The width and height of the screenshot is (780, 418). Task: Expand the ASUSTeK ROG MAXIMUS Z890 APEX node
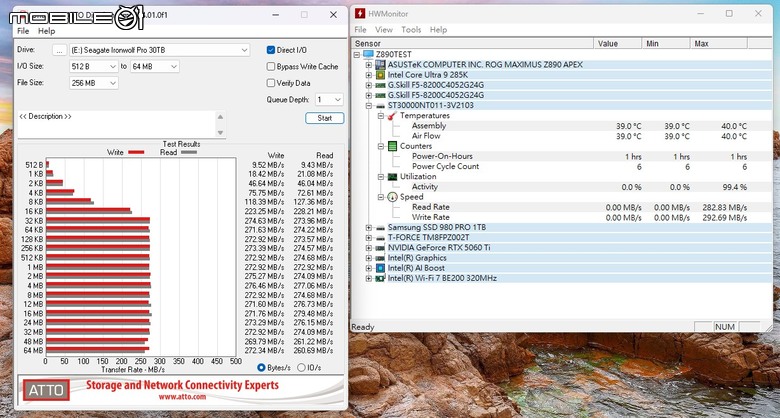(369, 65)
